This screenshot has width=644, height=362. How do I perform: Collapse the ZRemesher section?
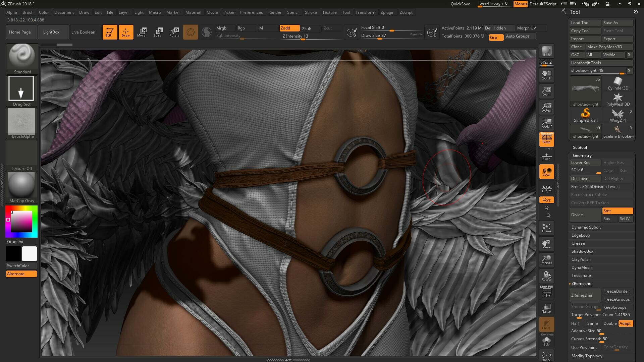[582, 284]
